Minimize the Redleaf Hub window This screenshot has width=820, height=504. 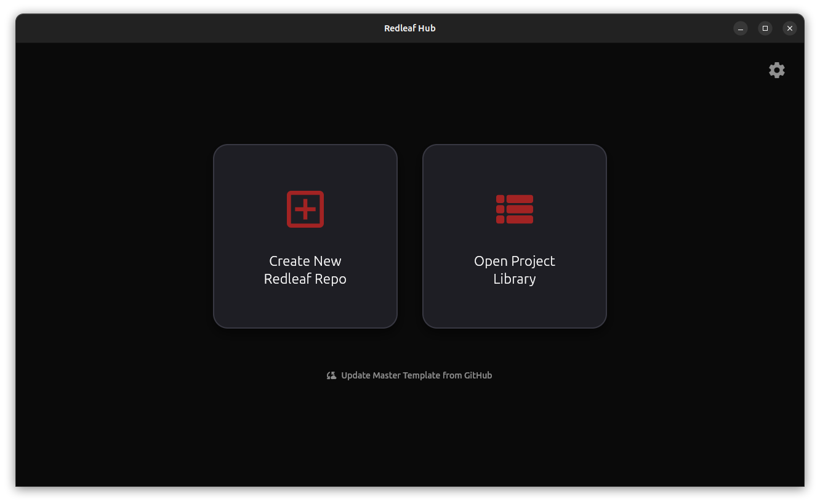pyautogui.click(x=741, y=28)
